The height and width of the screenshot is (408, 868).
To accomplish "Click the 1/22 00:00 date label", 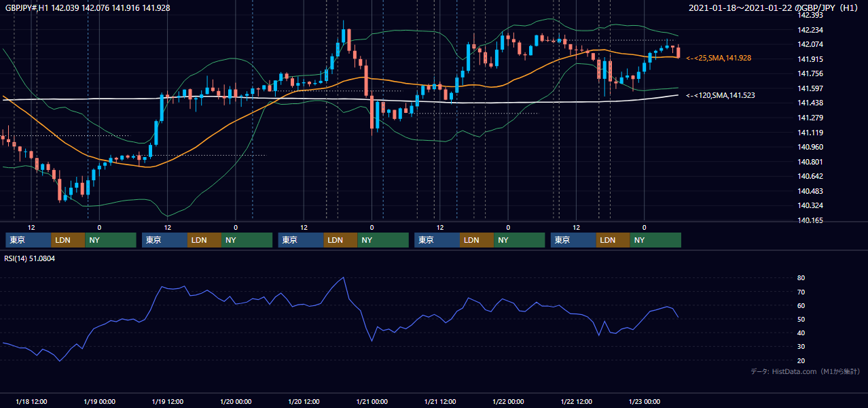I will 508,401.
